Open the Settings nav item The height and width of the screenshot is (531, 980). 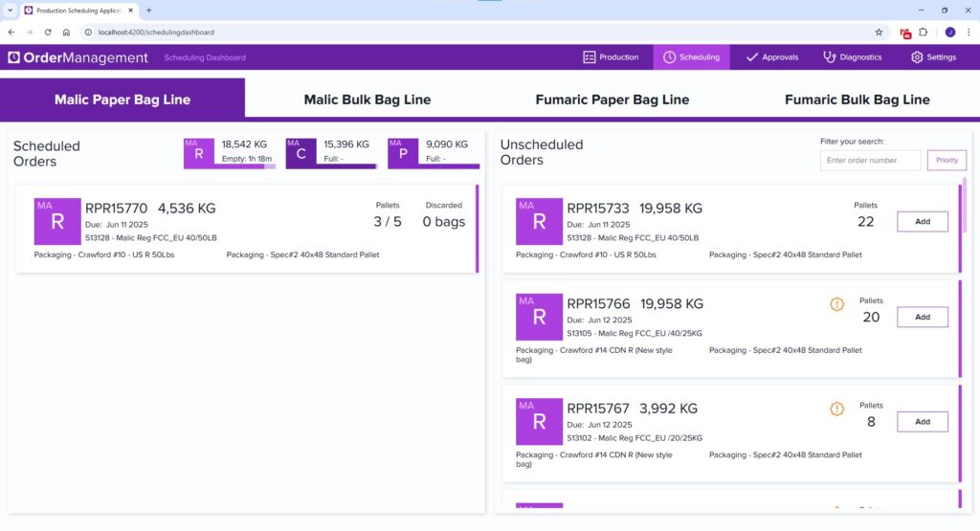(x=934, y=57)
